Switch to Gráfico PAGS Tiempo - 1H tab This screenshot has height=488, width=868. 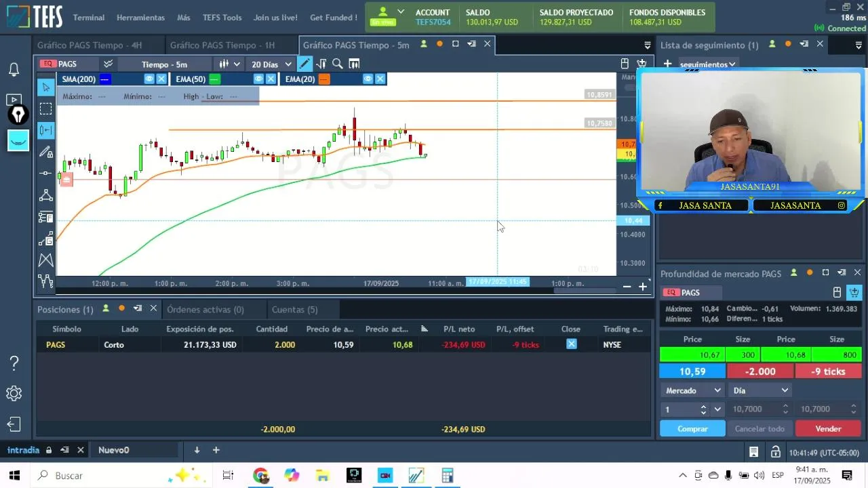pos(222,45)
